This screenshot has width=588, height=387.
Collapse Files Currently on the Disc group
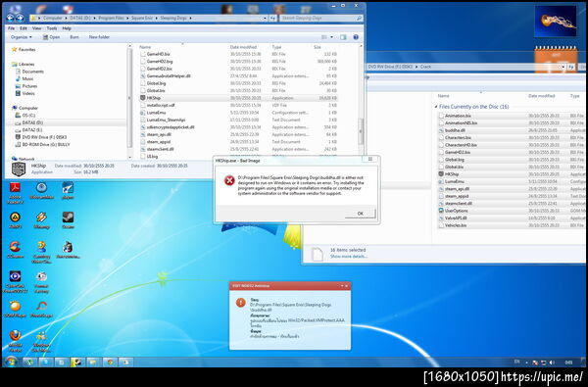(x=436, y=107)
